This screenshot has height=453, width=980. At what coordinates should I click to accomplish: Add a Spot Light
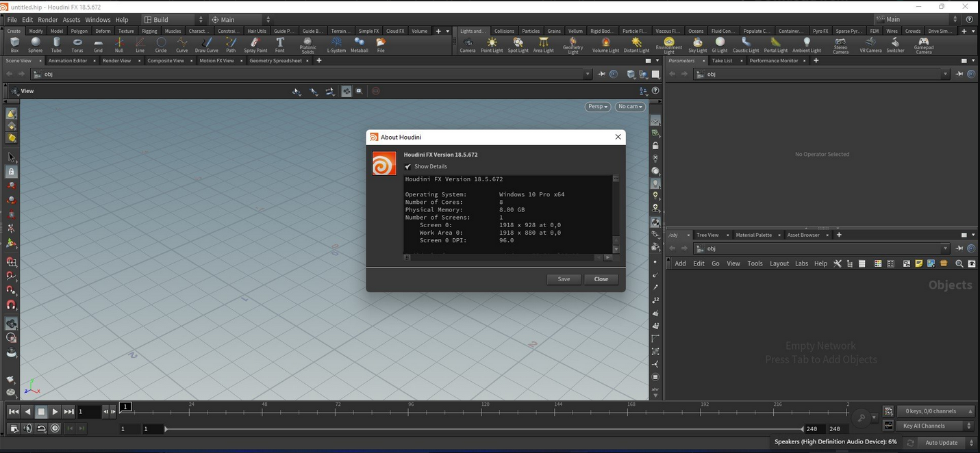pyautogui.click(x=518, y=44)
